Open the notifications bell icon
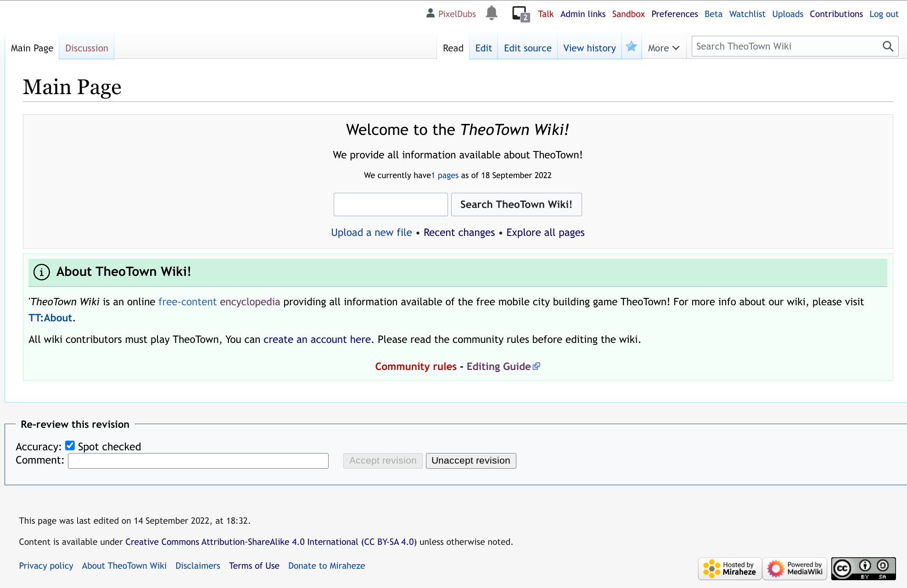The image size is (907, 588). 491,13
